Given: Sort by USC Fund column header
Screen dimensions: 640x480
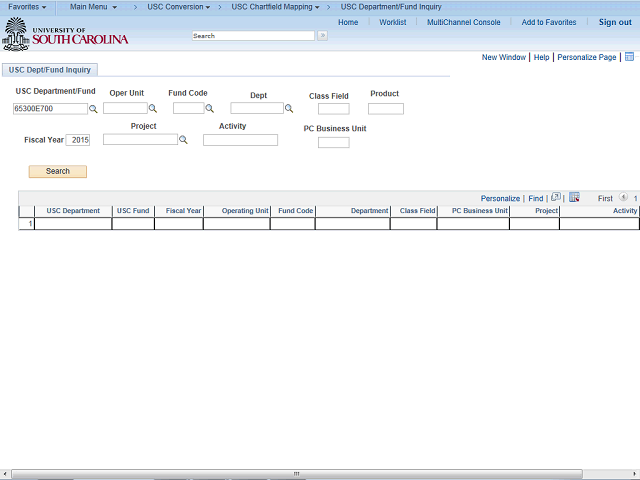Looking at the screenshot, I should click(x=133, y=211).
